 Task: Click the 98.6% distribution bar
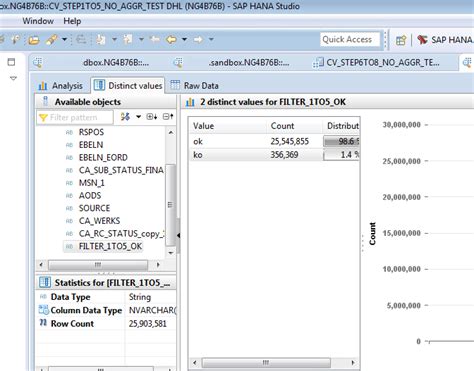click(x=341, y=141)
